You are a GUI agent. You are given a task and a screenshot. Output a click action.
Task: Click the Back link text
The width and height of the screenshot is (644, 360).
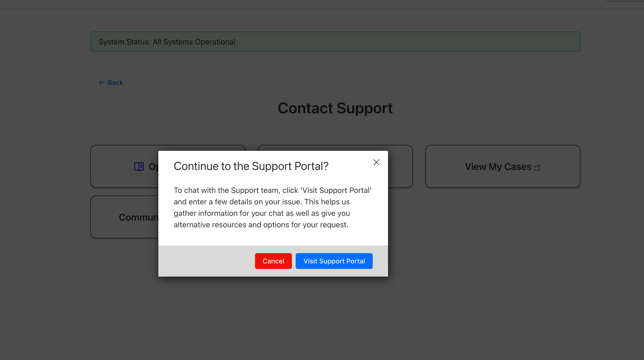115,82
